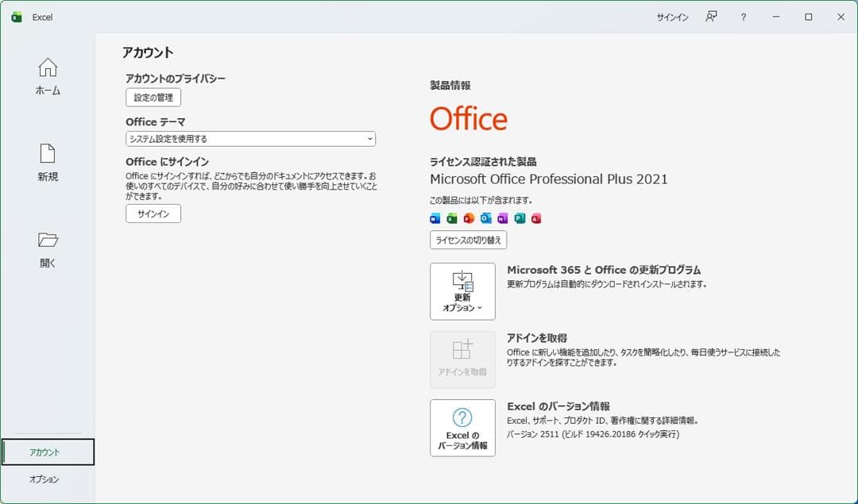Click the Word app icon
The image size is (858, 504).
(x=435, y=218)
